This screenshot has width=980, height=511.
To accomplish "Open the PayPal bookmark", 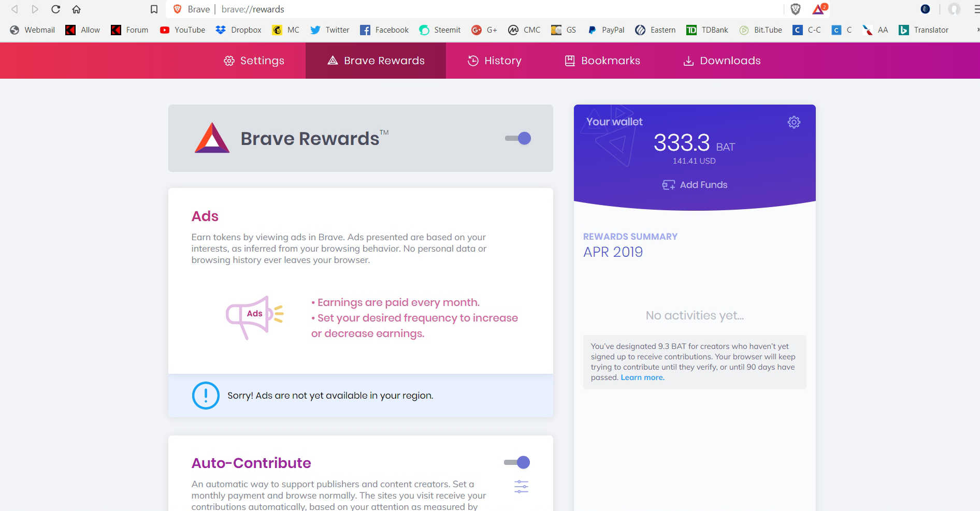I will pos(606,30).
